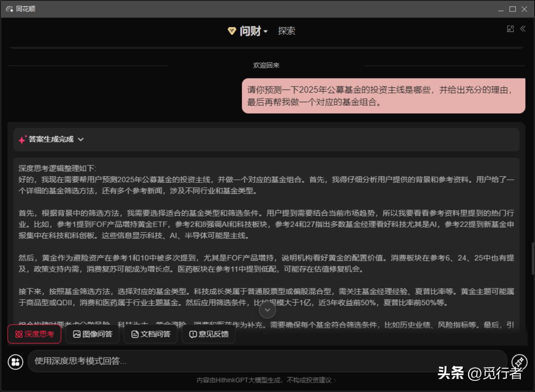Click the sparkle icon beside 答案生成完成
Image resolution: width=535 pixels, height=392 pixels.
[x=22, y=140]
